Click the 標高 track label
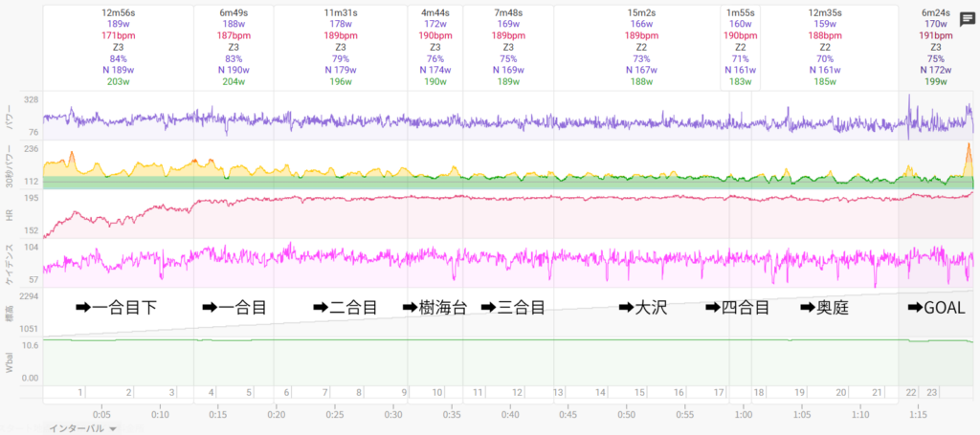Image resolution: width=980 pixels, height=435 pixels. 9,312
